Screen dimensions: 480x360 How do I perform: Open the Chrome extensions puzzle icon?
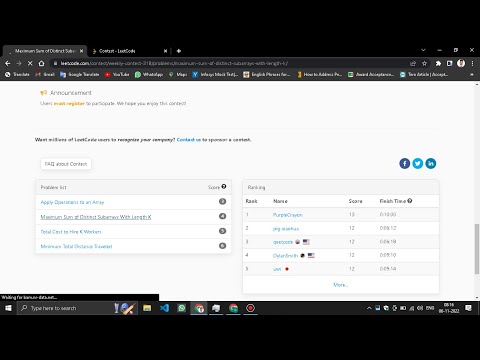438,63
